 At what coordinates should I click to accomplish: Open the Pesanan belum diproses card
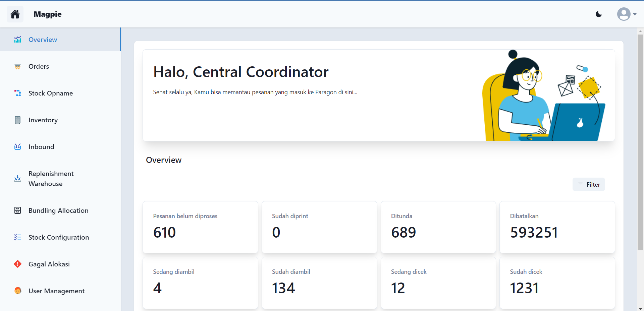[x=200, y=227]
